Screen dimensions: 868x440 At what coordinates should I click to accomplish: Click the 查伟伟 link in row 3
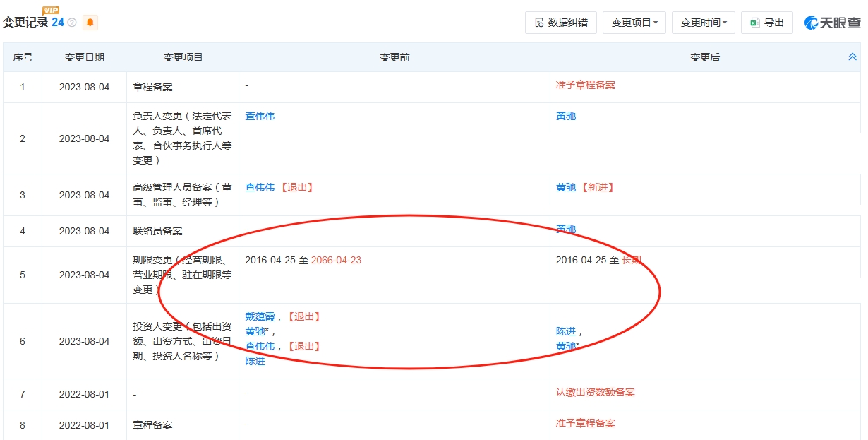coord(260,187)
